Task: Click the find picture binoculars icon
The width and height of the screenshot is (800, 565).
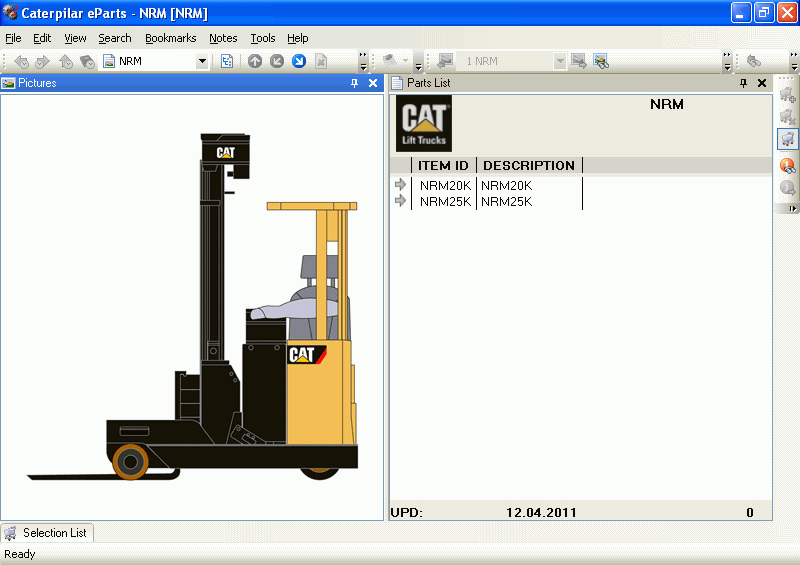Action: pyautogui.click(x=601, y=61)
